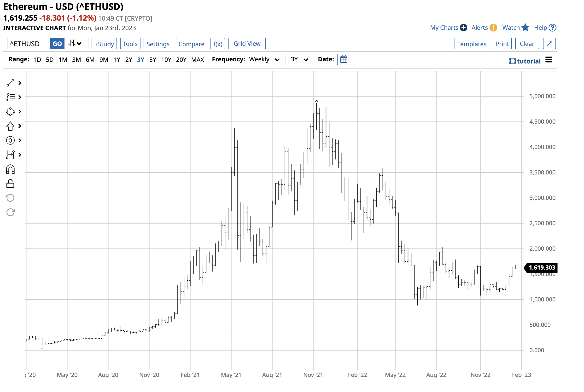Select the up arrow annotation tool
The image size is (584, 392).
[10, 127]
